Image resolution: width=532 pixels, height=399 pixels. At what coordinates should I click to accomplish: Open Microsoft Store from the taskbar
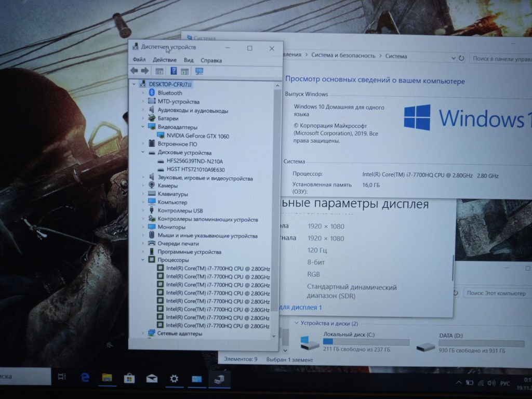coord(129,378)
